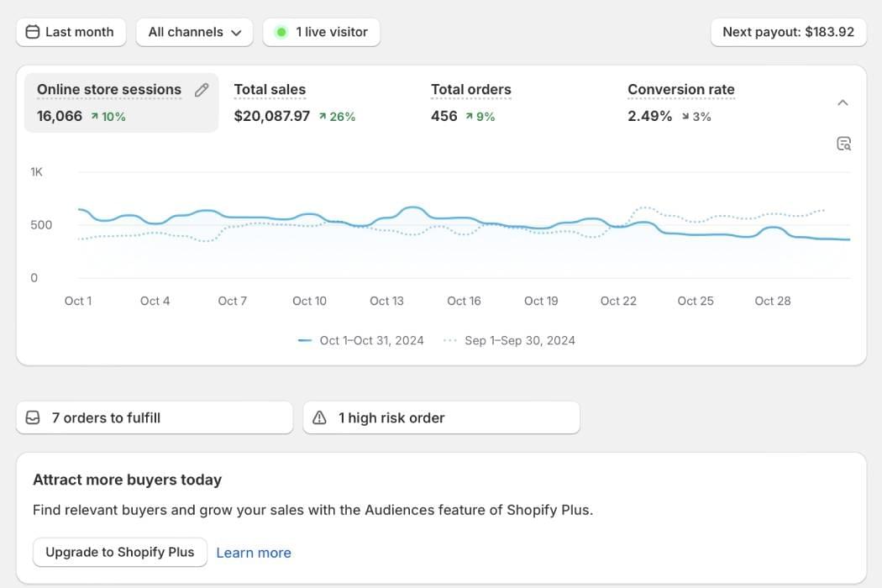The height and width of the screenshot is (588, 882).
Task: Click the green live visitor dot
Action: tap(281, 32)
